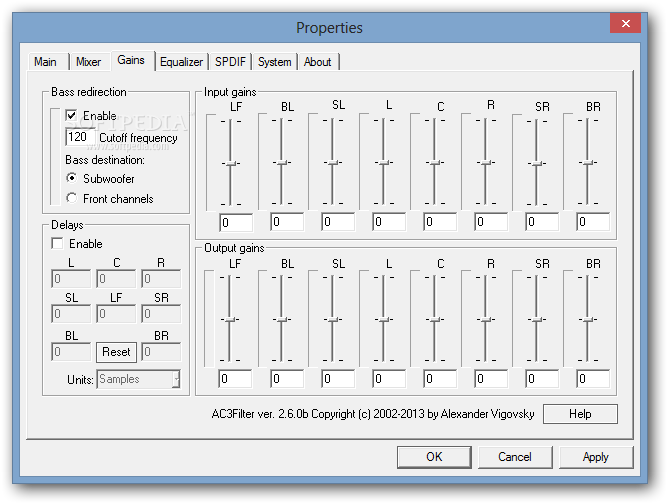Click the Output gains R value field
The image size is (668, 504).
point(491,379)
